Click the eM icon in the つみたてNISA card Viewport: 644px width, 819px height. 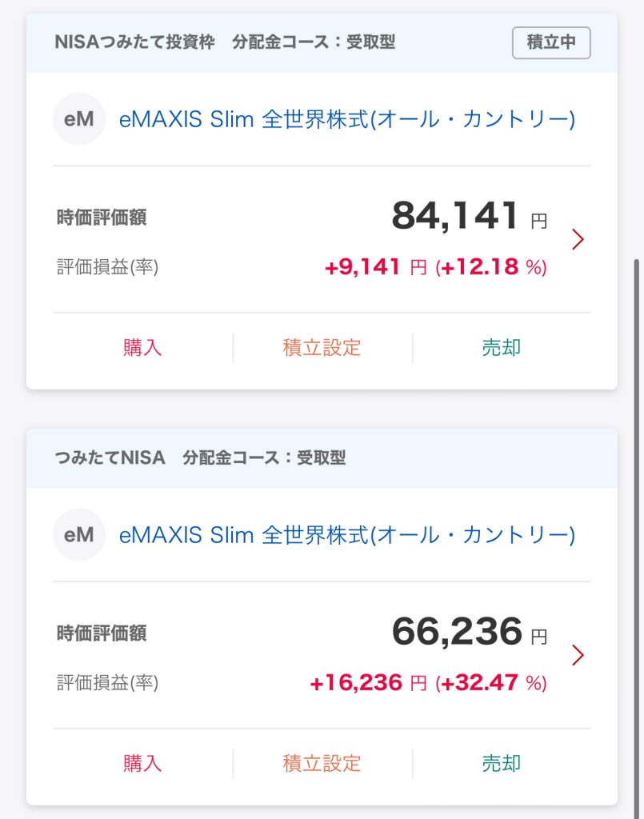[x=78, y=534]
